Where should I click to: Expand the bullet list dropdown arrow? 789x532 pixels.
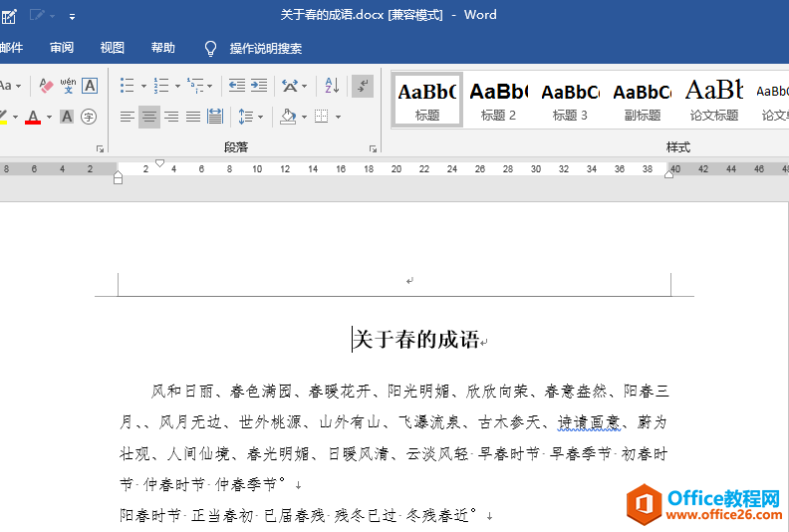pos(143,87)
